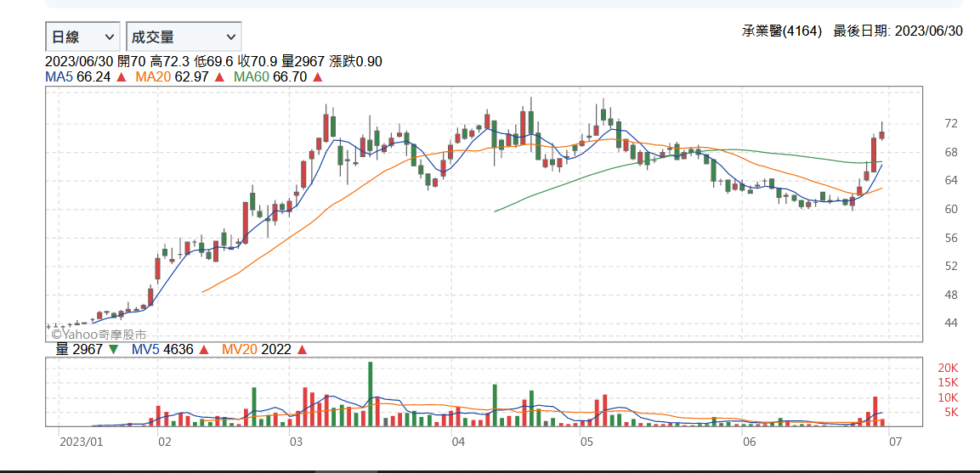Click the 07 month marker on time axis
This screenshot has height=473, width=980.
click(x=889, y=442)
